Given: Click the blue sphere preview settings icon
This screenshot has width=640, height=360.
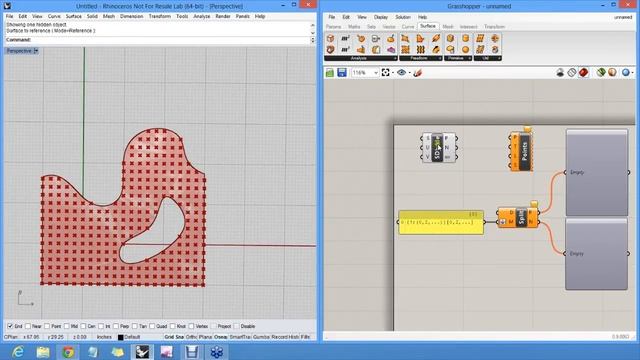Looking at the screenshot, I should pyautogui.click(x=626, y=73).
